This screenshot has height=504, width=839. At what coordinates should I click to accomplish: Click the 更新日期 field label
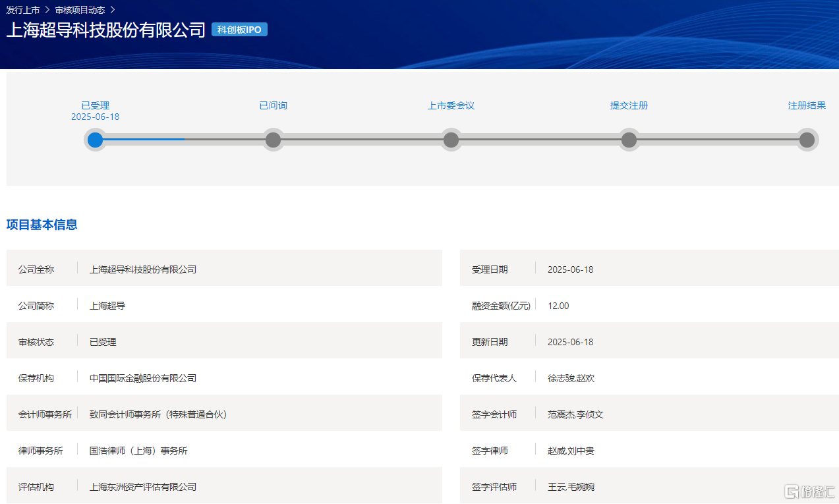click(490, 342)
